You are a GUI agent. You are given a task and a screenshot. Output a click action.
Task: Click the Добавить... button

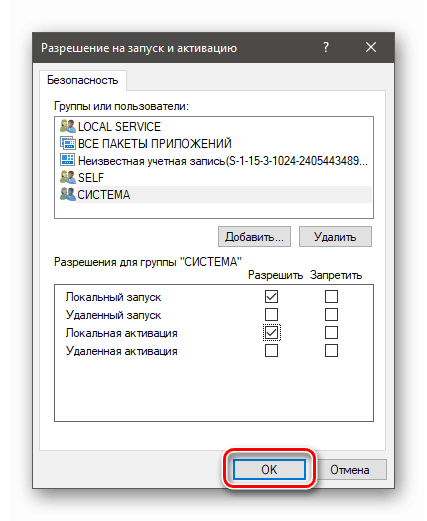point(254,237)
